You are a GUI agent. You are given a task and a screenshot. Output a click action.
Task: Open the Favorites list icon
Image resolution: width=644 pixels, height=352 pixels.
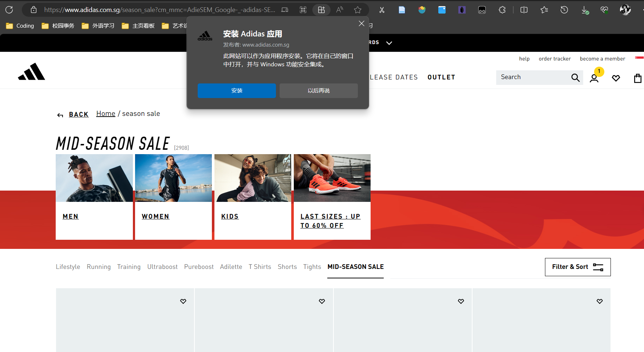pos(544,10)
